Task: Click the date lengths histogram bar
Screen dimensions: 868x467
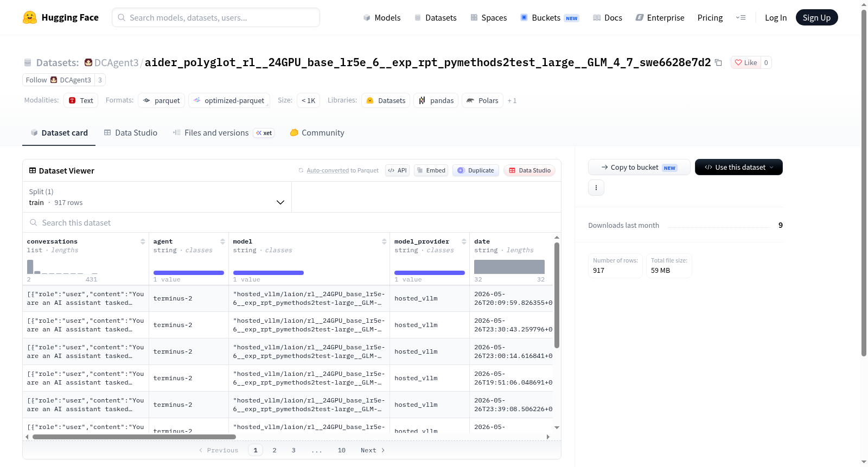Action: pos(509,267)
